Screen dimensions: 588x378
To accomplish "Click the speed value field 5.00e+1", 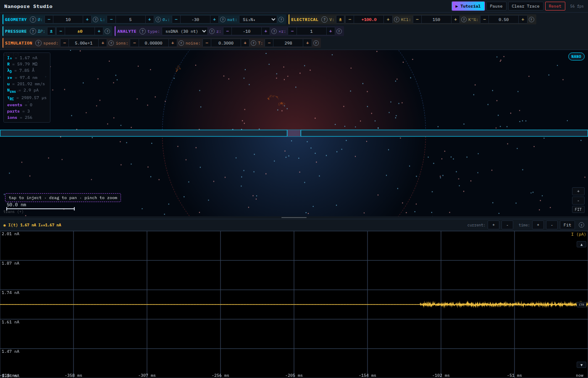I will (84, 43).
